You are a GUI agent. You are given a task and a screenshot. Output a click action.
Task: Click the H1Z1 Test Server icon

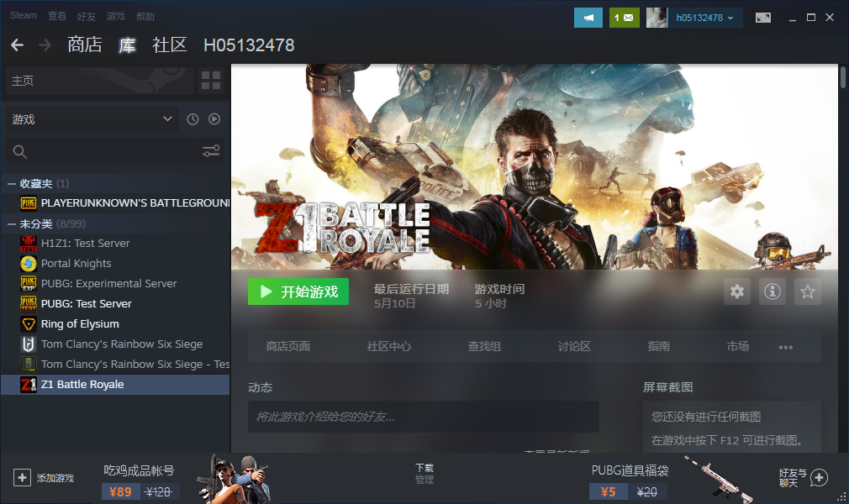coord(28,244)
